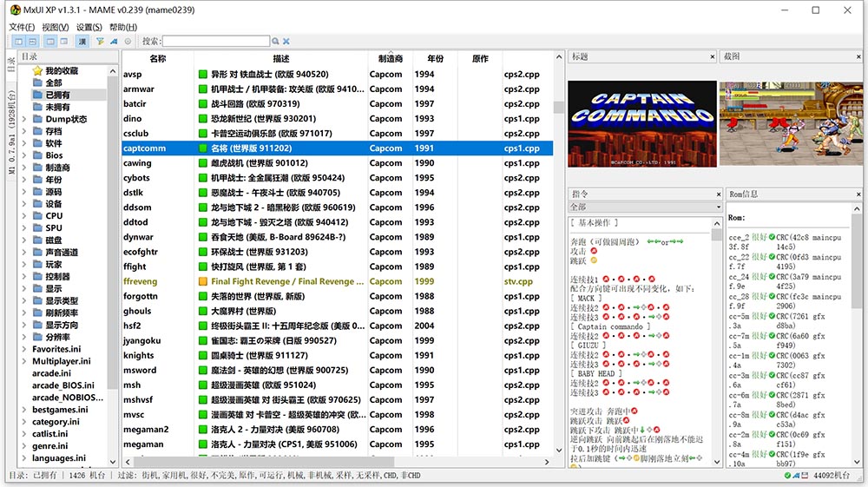Viewport: 868px width, 487px height.
Task: Click year 2004 in the hsf2 row
Action: pos(424,326)
